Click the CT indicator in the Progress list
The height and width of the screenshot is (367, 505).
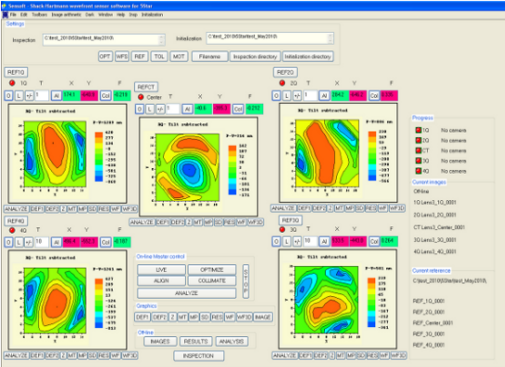(418, 150)
